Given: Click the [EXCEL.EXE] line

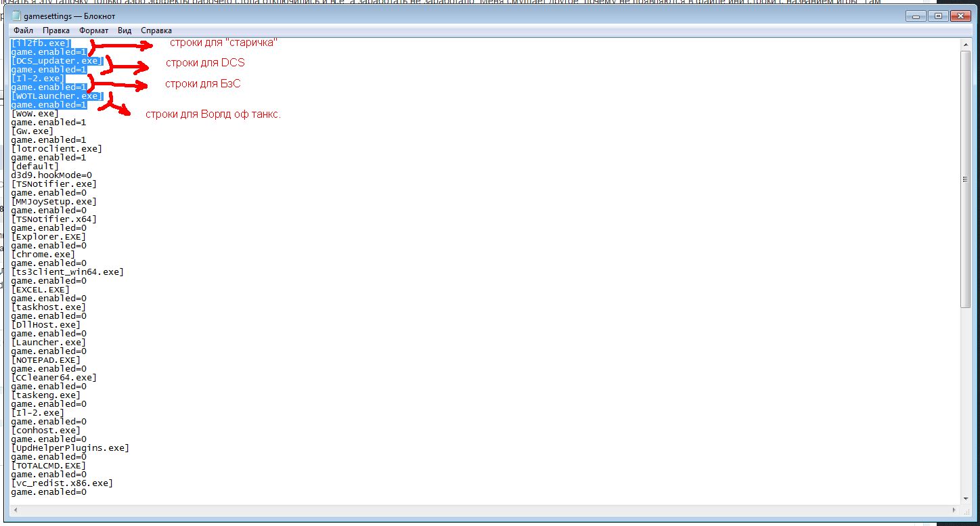Looking at the screenshot, I should (x=41, y=289).
